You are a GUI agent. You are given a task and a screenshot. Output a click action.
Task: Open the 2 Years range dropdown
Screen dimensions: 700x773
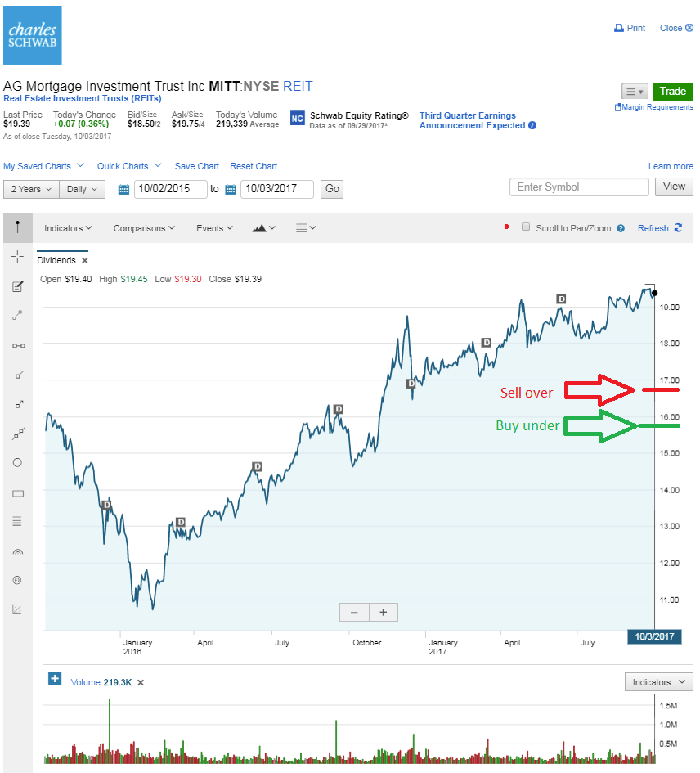pyautogui.click(x=31, y=189)
